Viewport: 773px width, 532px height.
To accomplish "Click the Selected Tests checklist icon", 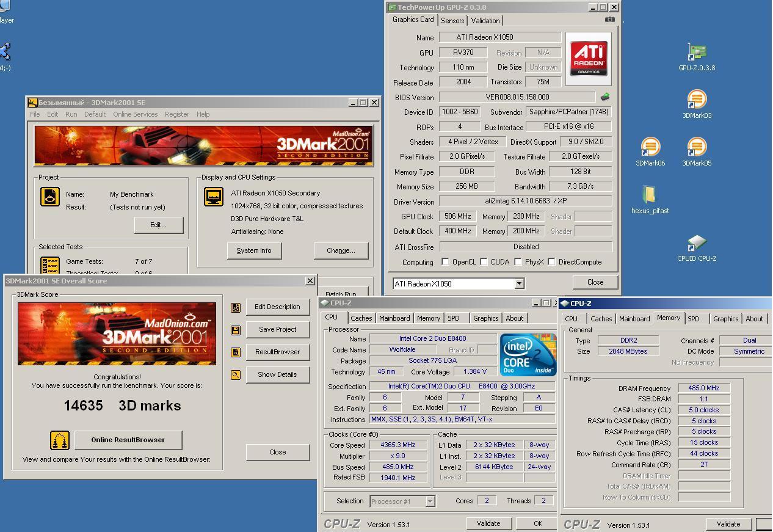I will pyautogui.click(x=50, y=265).
